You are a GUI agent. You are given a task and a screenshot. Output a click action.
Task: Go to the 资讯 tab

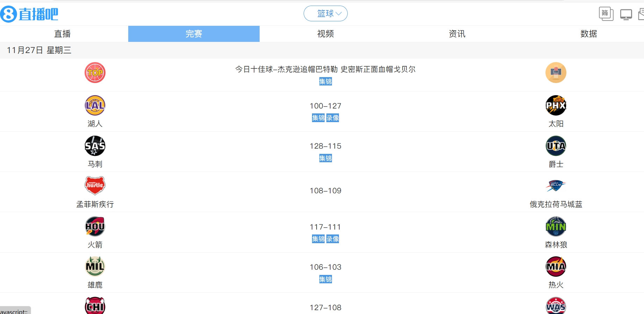[x=457, y=34]
